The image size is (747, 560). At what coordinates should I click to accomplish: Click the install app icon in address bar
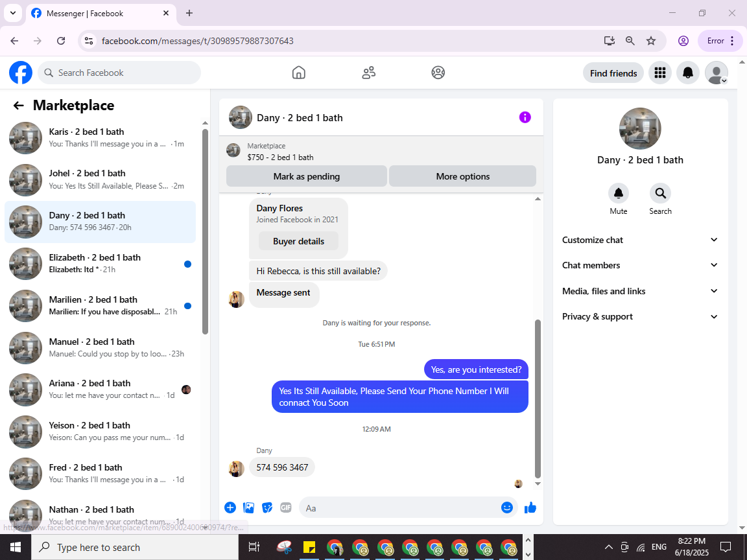610,41
